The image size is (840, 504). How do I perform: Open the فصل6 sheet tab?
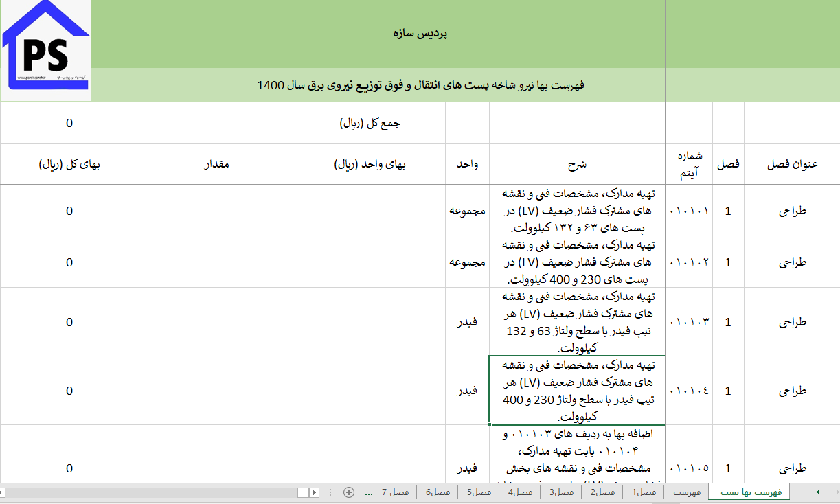pyautogui.click(x=438, y=492)
